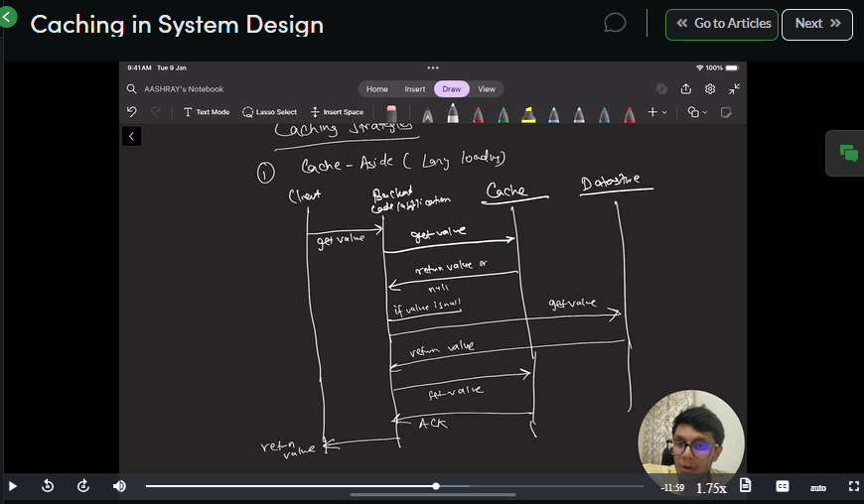Open the comments speech bubble

coord(615,23)
